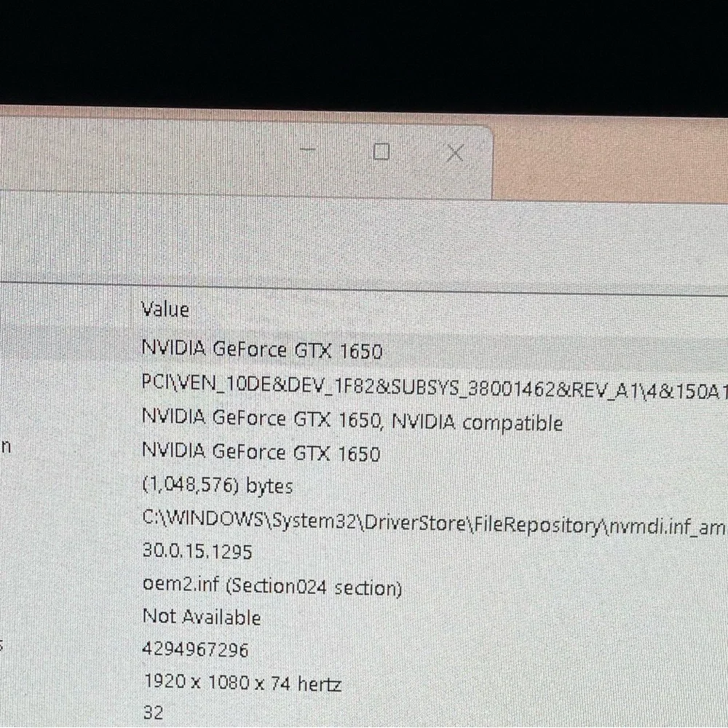Select the PCI\VEN_10DE&DEV_1F82 device ID value
The height and width of the screenshot is (728, 728).
(x=434, y=387)
